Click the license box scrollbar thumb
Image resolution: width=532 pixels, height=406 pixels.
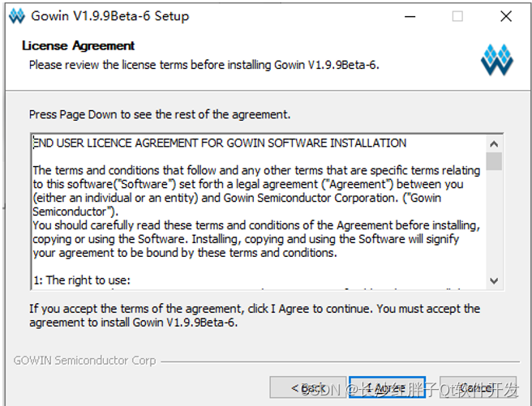point(494,161)
